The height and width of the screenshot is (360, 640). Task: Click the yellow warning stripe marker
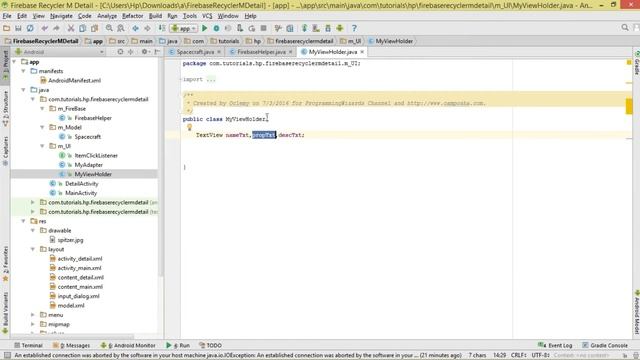[629, 106]
